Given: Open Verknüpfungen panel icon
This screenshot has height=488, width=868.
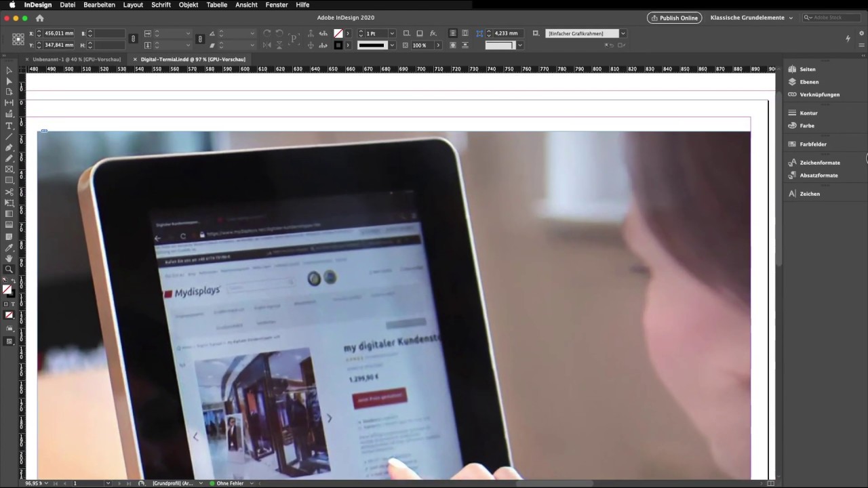Looking at the screenshot, I should coord(792,94).
